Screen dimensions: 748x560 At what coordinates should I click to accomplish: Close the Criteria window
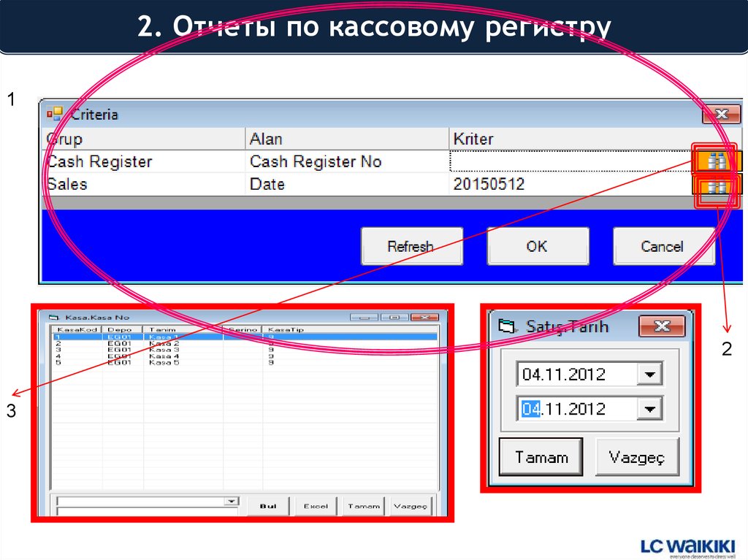[721, 114]
